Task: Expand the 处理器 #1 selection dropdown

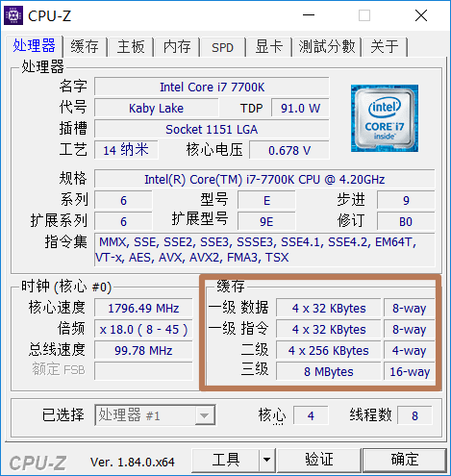Action: [x=205, y=415]
